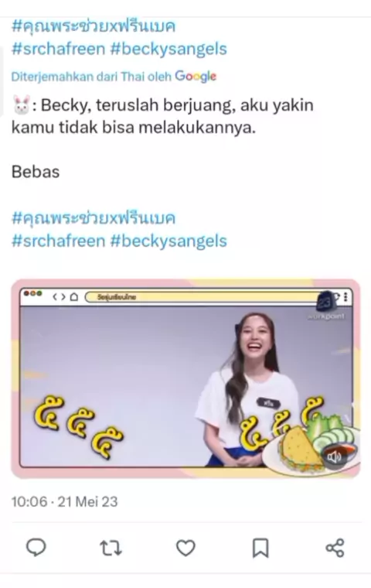
Task: Click the rabbit emoji in the translation
Action: (21, 104)
